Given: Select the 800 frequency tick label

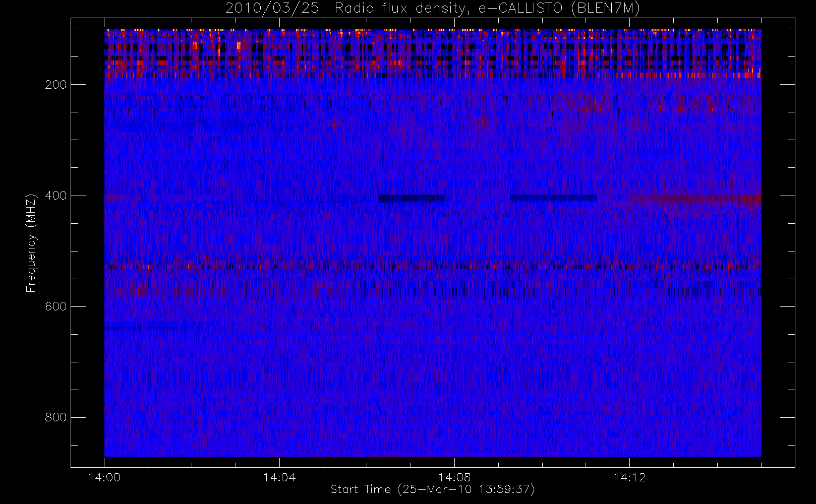Looking at the screenshot, I should point(56,417).
